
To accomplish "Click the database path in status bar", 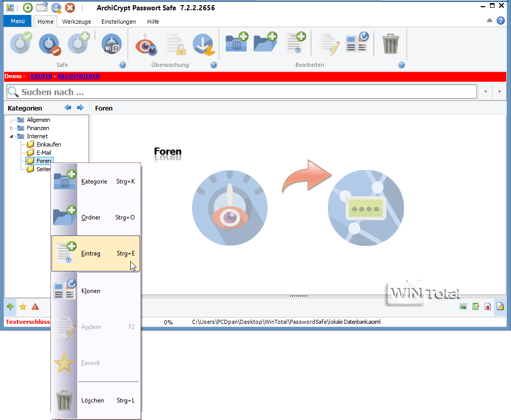I will click(286, 322).
